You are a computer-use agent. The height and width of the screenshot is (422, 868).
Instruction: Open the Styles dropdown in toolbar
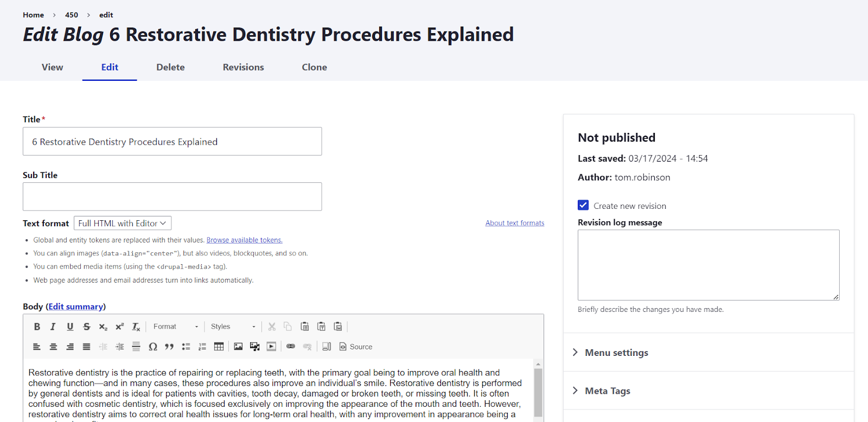[233, 327]
